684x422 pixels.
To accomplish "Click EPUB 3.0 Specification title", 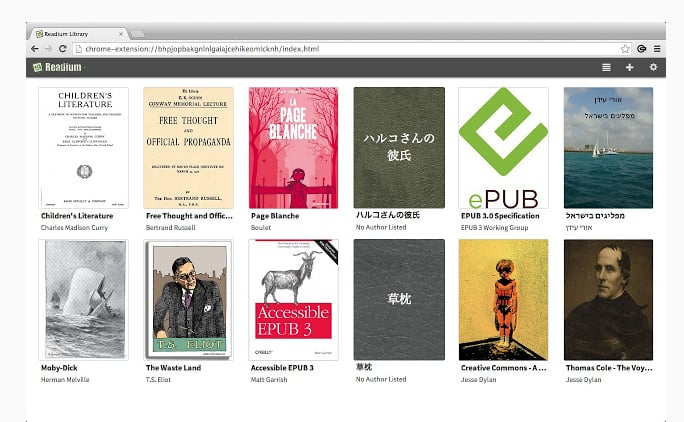I will click(x=500, y=216).
